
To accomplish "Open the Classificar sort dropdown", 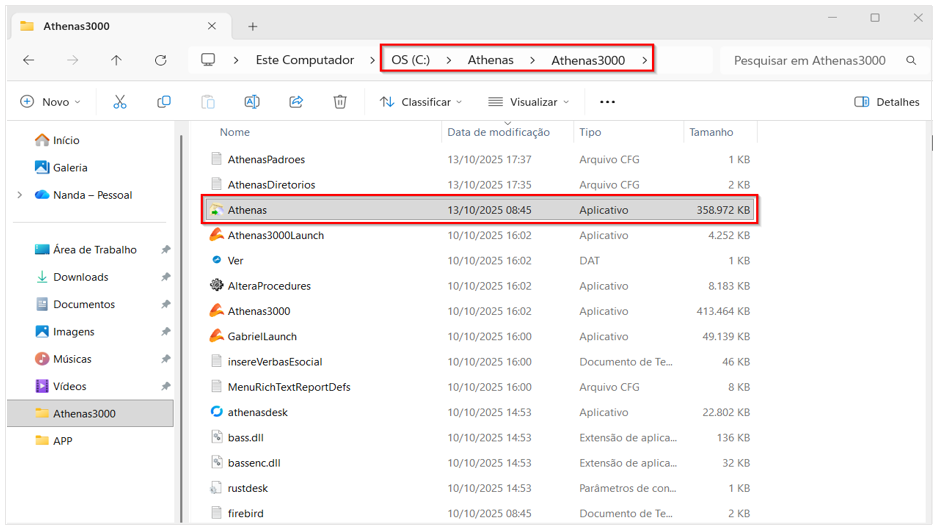I will [x=421, y=102].
